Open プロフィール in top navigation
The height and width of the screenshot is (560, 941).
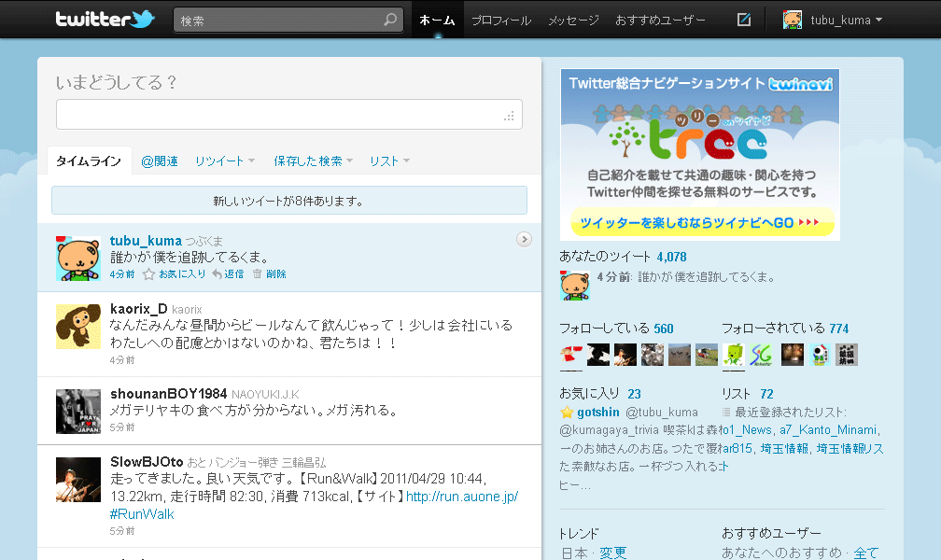pos(501,21)
